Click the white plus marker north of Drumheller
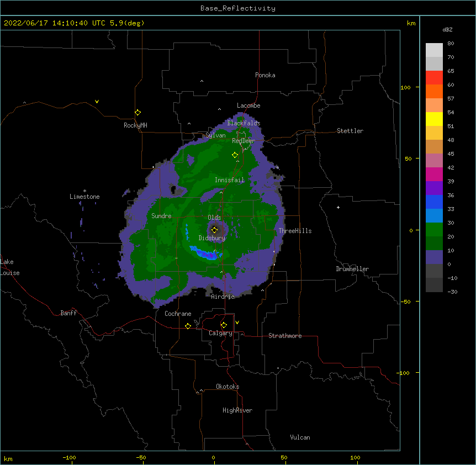The image size is (476, 465). [x=338, y=207]
